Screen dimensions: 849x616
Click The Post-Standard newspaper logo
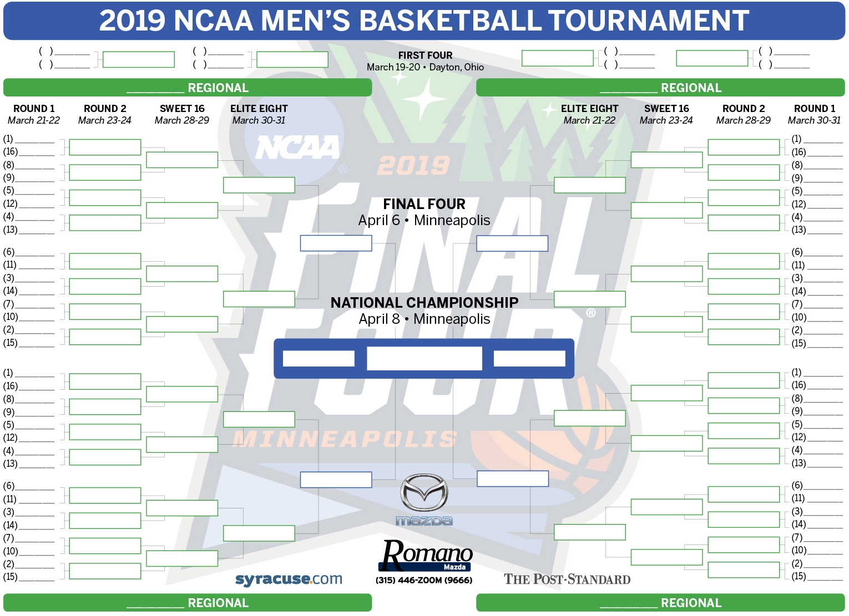click(x=567, y=579)
